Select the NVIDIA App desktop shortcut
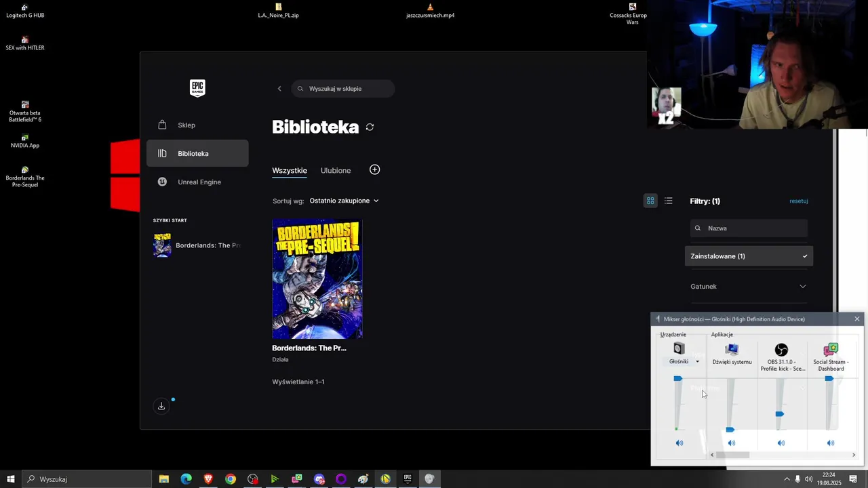The width and height of the screenshot is (868, 488). click(25, 141)
